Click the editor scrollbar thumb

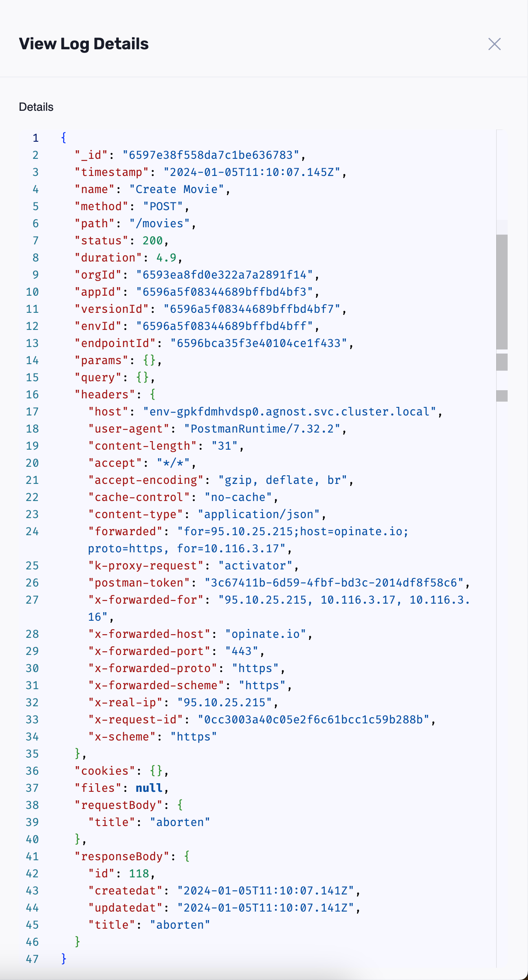click(x=502, y=291)
